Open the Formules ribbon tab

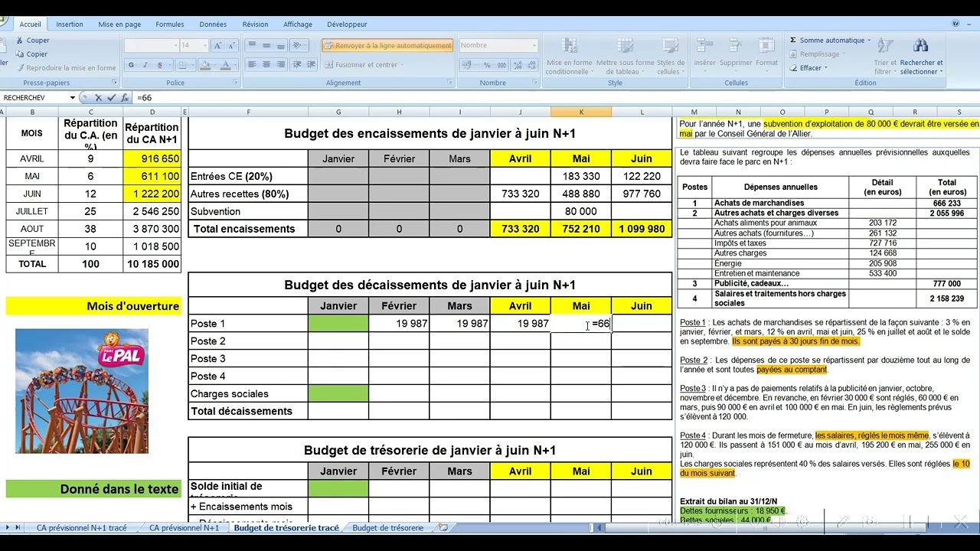point(170,24)
